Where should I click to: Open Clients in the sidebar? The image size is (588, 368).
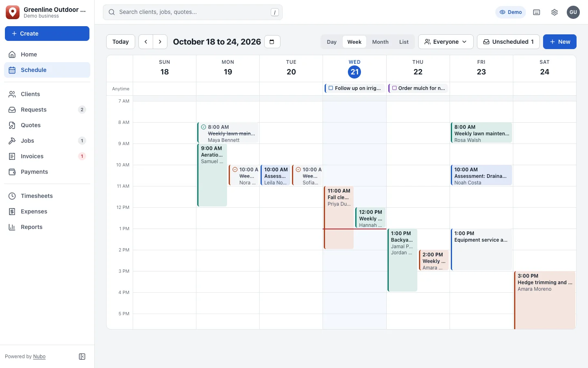coord(47,94)
